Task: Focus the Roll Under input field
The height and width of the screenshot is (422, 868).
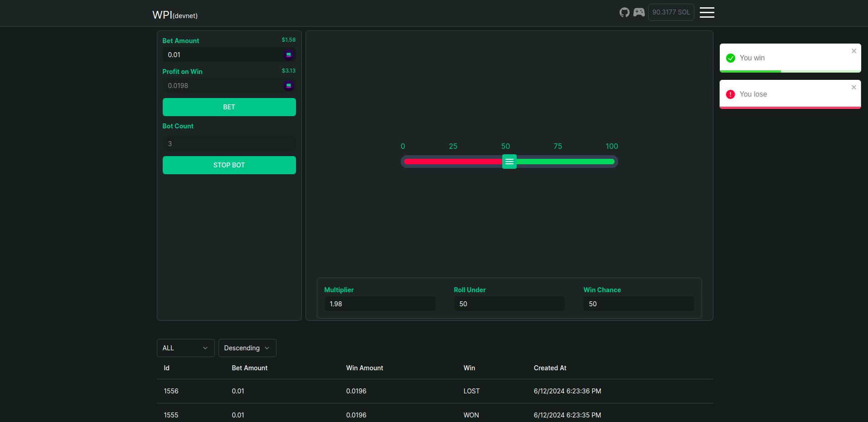Action: click(x=509, y=304)
